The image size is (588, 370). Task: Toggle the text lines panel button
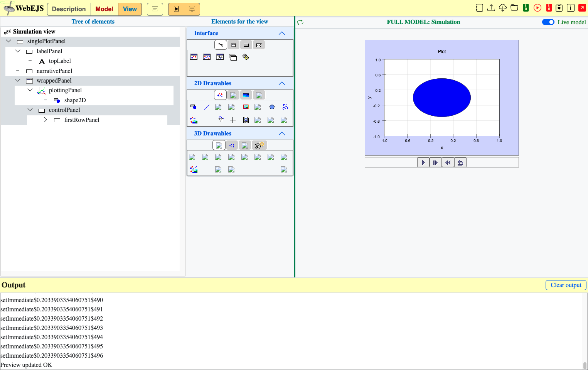(155, 9)
